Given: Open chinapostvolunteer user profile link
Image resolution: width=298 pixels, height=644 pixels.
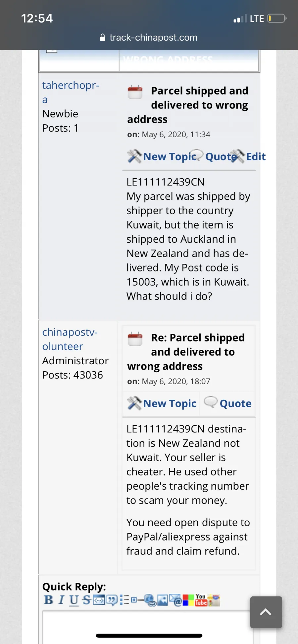Looking at the screenshot, I should (x=70, y=339).
